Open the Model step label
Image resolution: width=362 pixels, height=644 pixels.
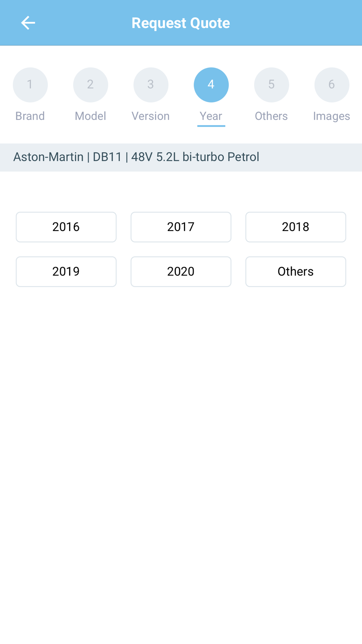pos(90,116)
